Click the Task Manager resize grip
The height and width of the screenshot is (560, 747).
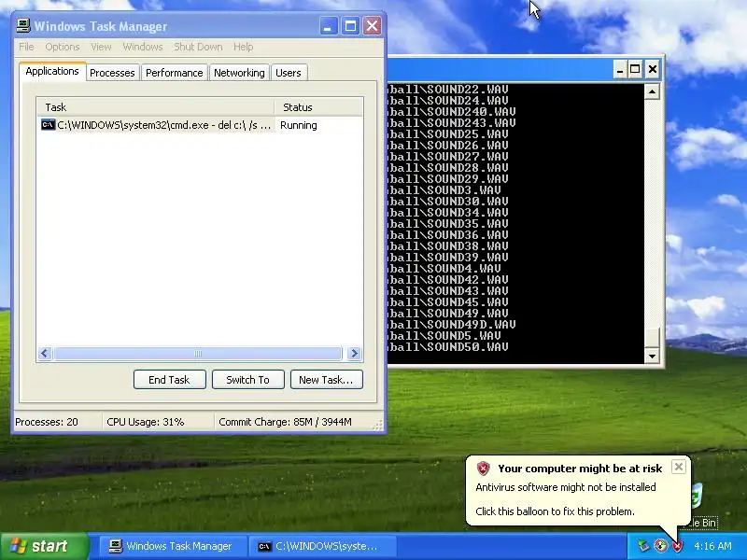[x=378, y=426]
